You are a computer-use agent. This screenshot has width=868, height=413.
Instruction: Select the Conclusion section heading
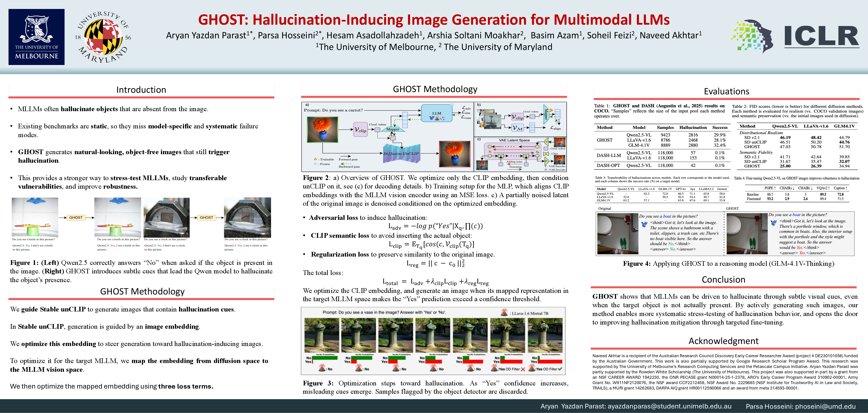coord(723,280)
